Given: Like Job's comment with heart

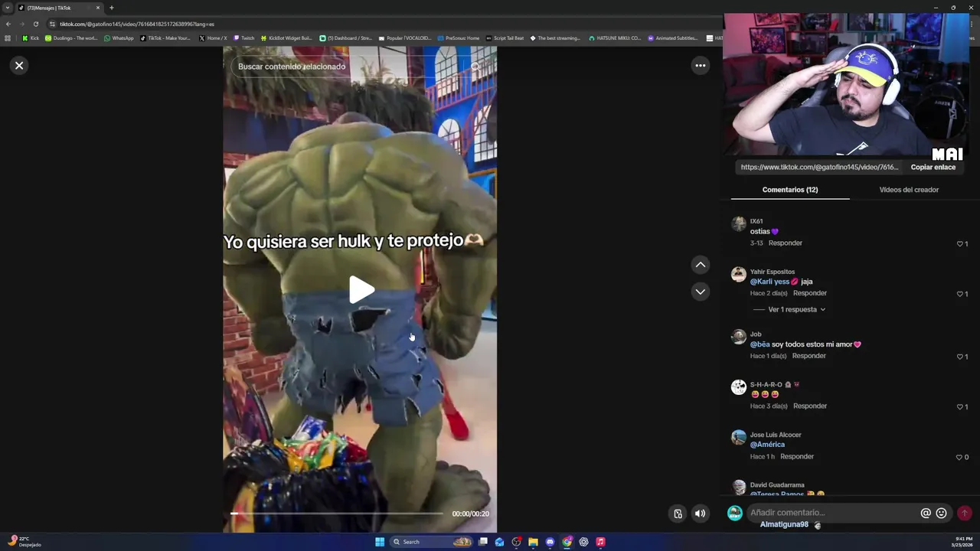Looking at the screenshot, I should pos(960,357).
